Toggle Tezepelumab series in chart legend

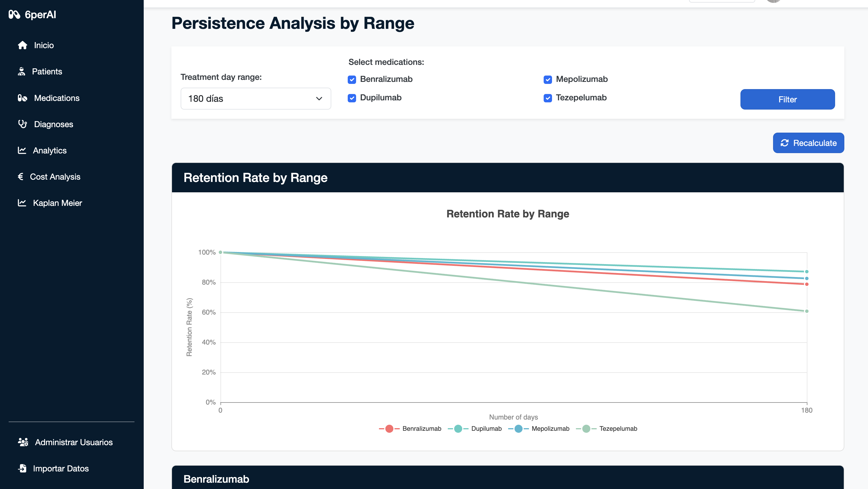[x=607, y=429]
